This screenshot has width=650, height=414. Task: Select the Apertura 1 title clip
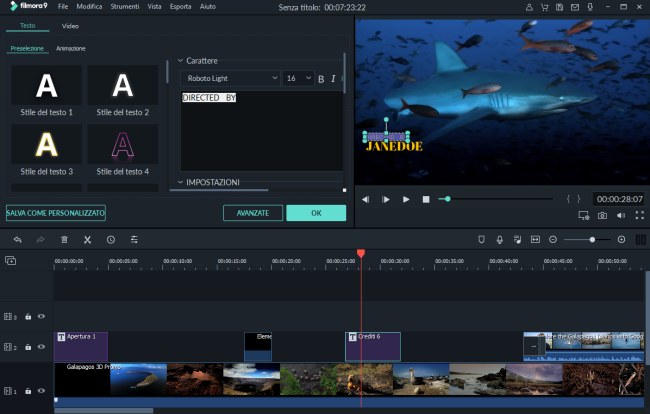[81, 346]
